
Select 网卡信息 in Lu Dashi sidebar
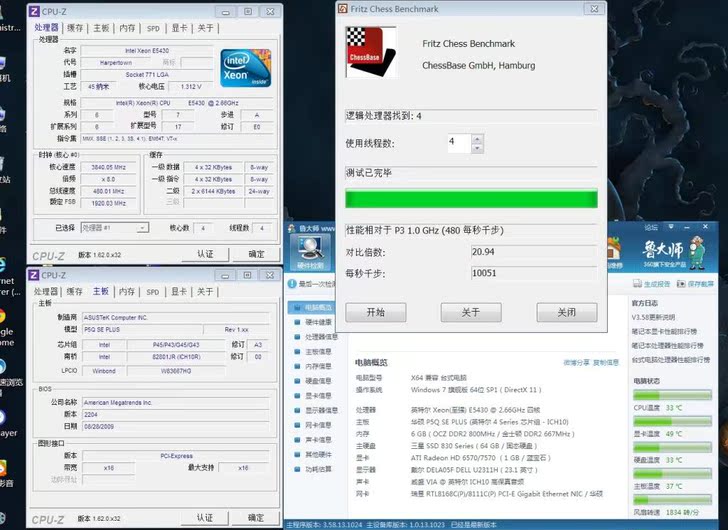tap(313, 425)
